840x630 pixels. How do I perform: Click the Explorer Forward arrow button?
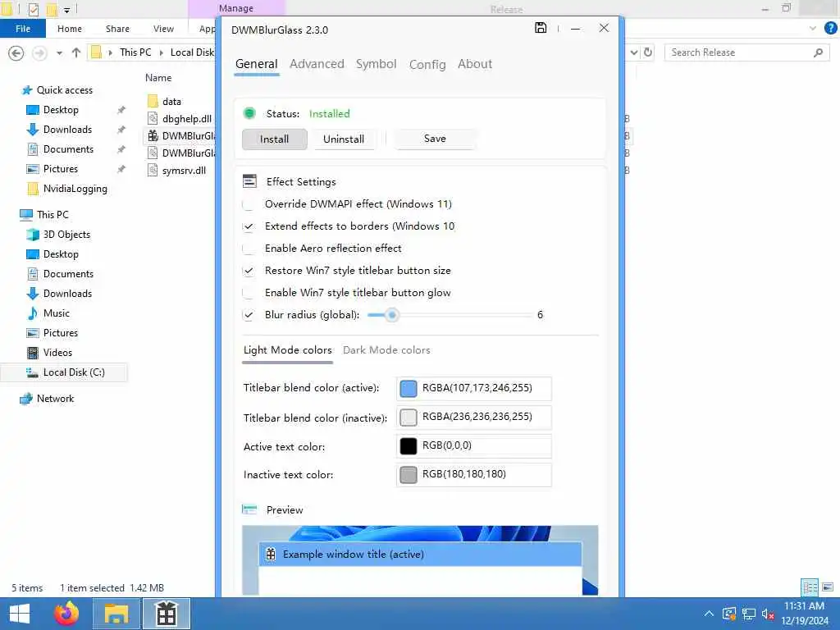pos(39,53)
